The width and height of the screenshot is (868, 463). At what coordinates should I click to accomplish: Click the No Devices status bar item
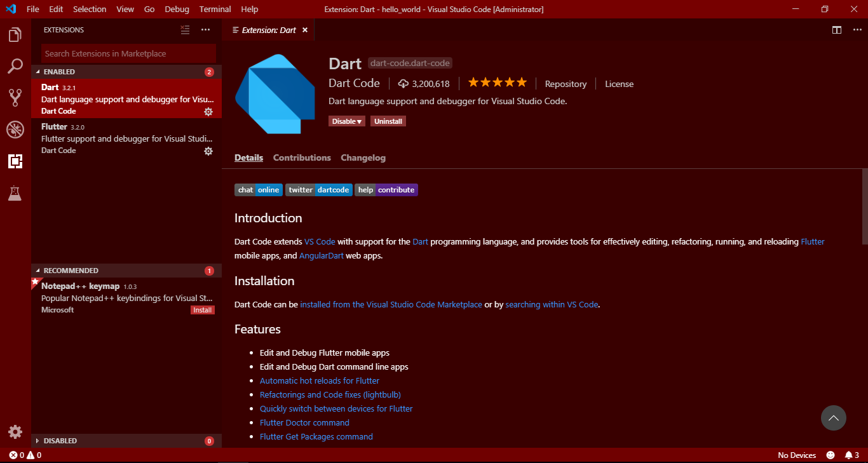(x=797, y=455)
